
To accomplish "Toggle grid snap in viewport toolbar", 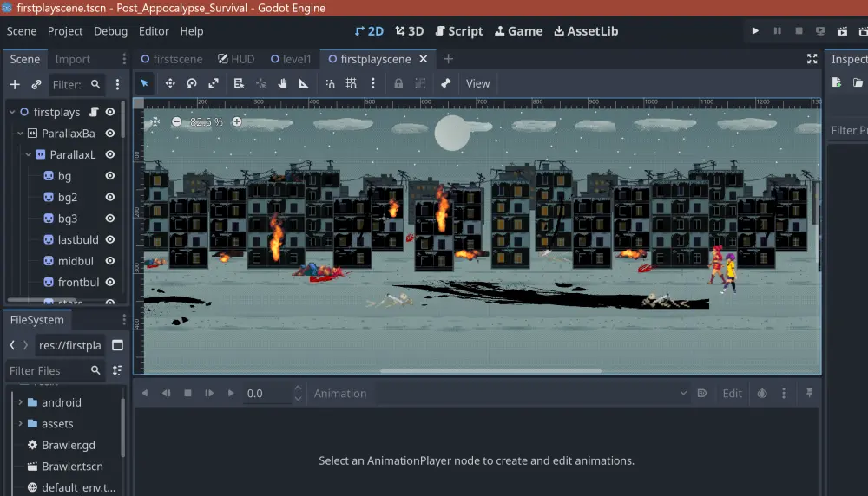I will [x=351, y=83].
